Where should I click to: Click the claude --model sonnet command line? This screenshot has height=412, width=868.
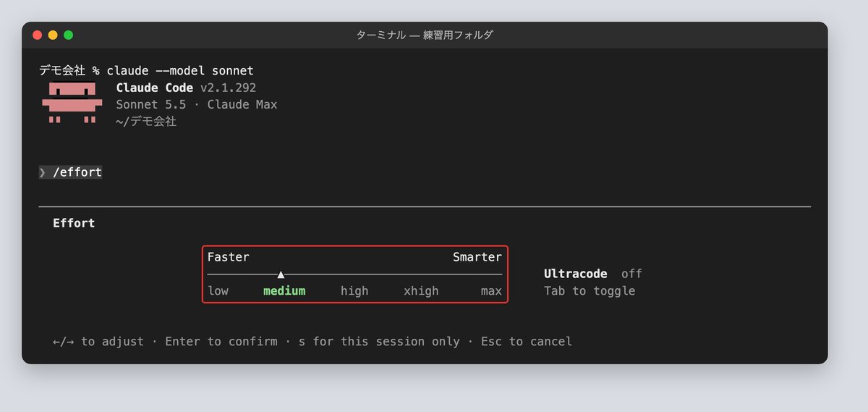pyautogui.click(x=146, y=71)
